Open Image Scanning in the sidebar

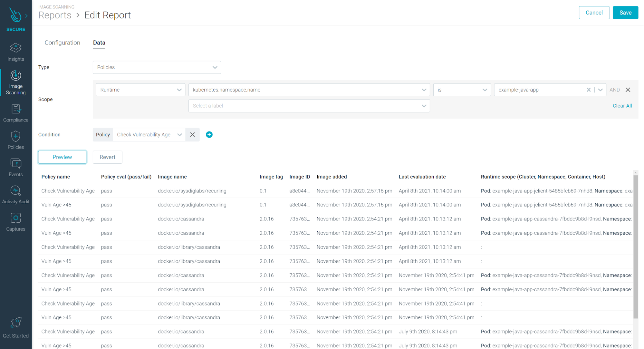[16, 82]
